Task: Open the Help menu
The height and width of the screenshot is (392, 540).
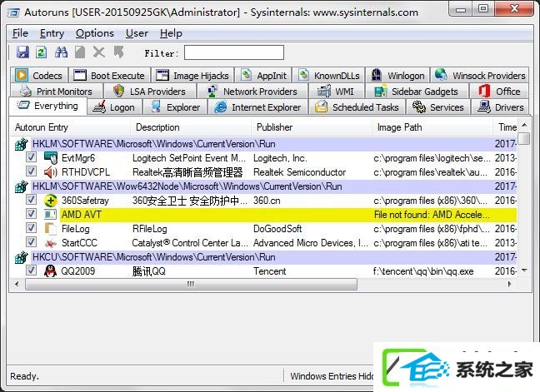Action: 171,33
